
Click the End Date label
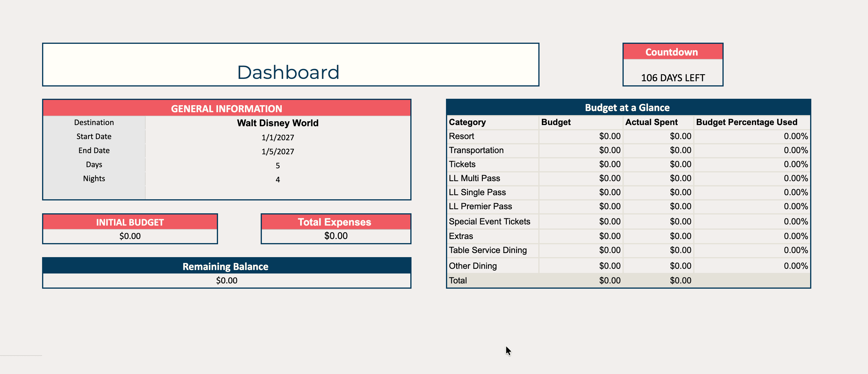point(94,150)
